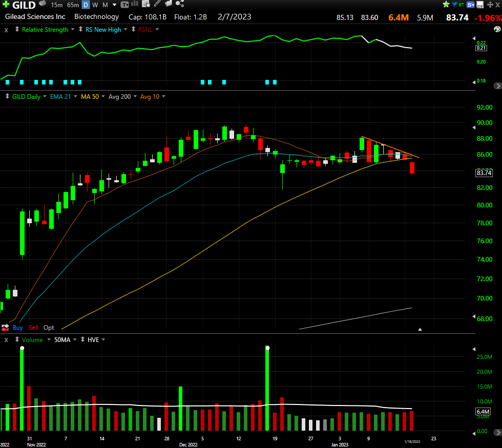Click the up-down arrows before RSNL

point(133,29)
